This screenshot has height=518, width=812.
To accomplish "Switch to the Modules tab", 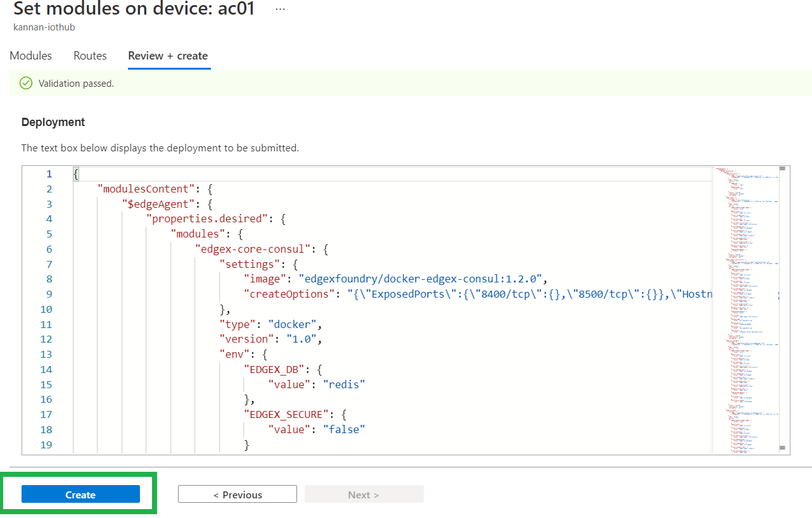I will (31, 56).
